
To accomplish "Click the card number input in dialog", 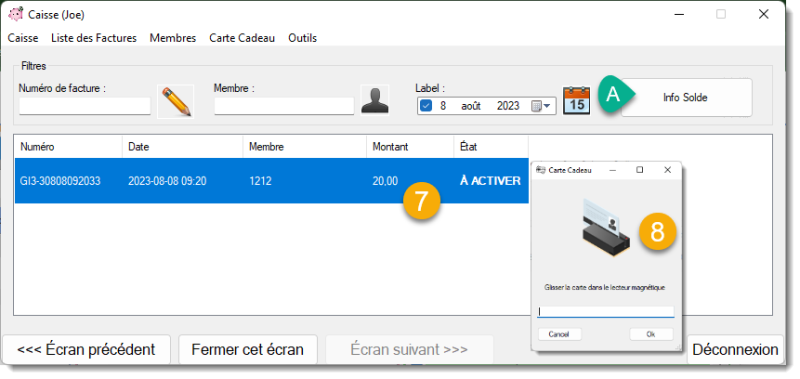I will (606, 312).
